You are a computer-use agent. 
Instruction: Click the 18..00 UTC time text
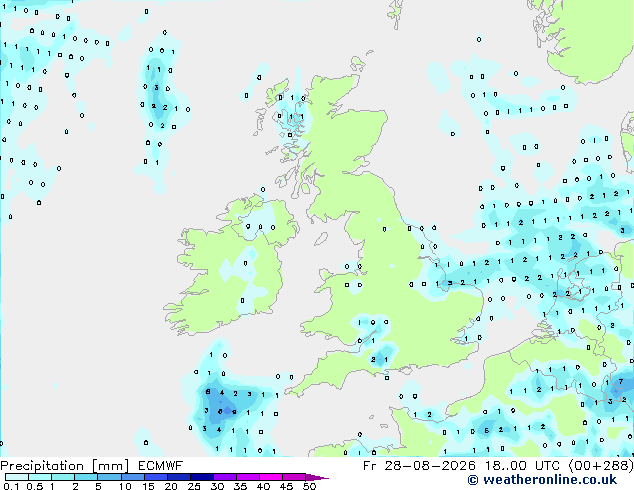point(523,466)
